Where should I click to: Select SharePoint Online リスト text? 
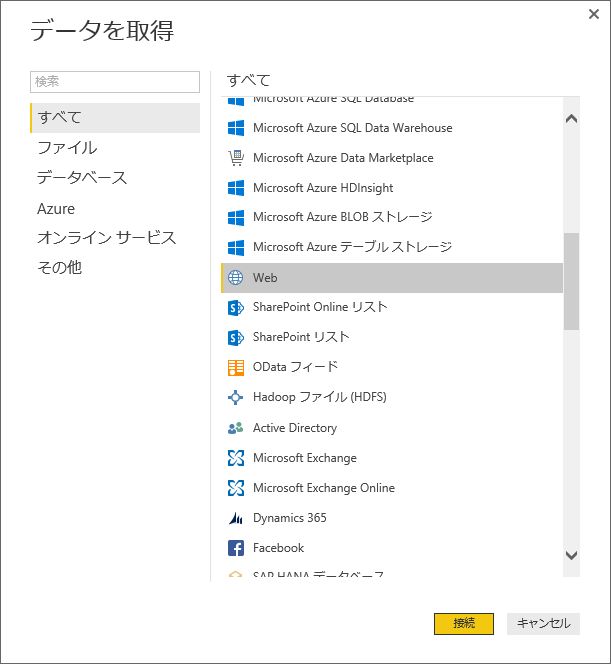320,307
